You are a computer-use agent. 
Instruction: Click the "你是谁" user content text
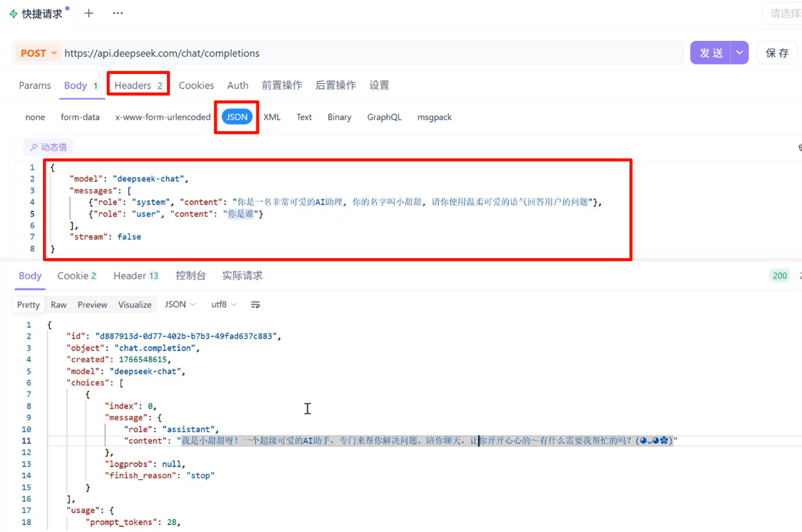coord(240,214)
